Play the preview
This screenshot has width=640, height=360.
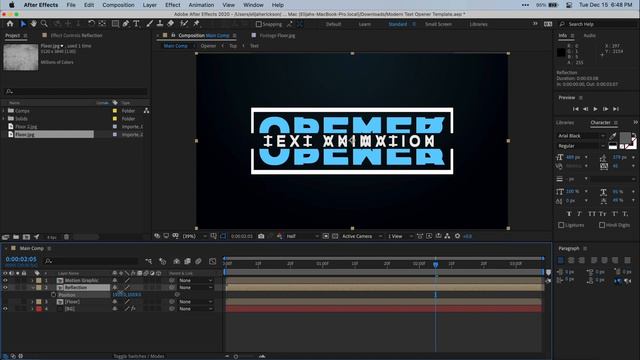pyautogui.click(x=596, y=109)
